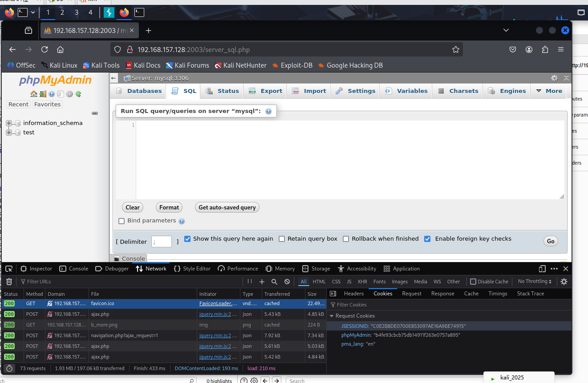Viewport: 588px width, 383px height.
Task: Reload the current page
Action: 45,49
